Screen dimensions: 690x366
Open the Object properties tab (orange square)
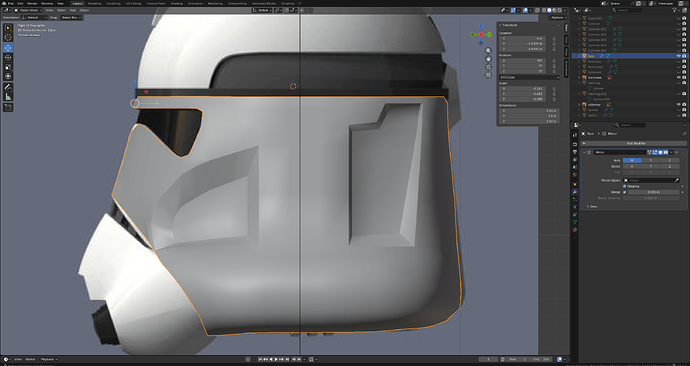click(575, 184)
